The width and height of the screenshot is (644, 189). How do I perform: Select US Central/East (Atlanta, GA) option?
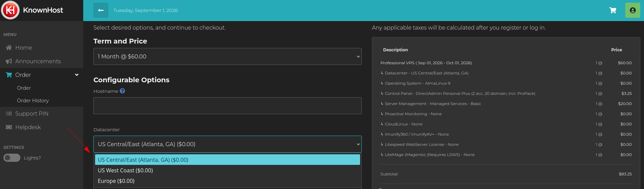(x=228, y=160)
